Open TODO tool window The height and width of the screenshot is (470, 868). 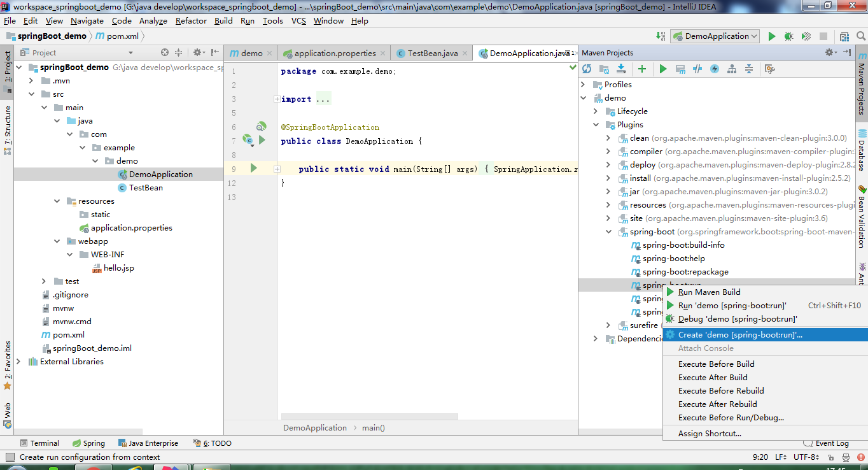tap(212, 443)
